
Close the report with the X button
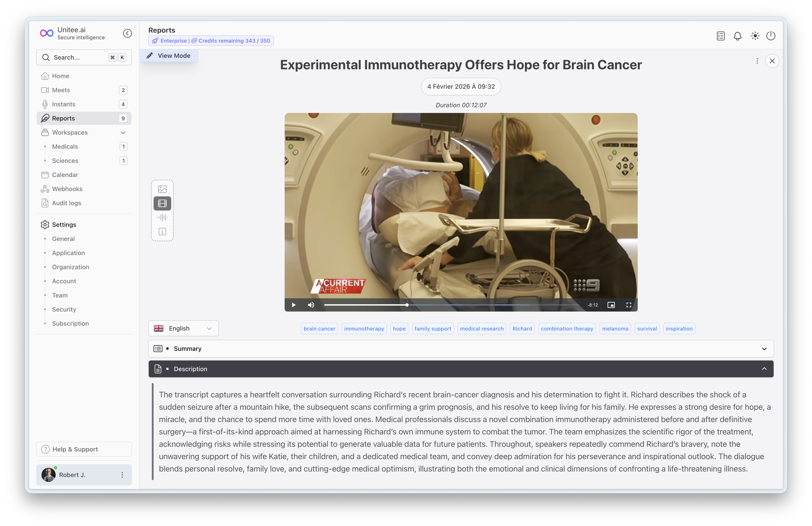pyautogui.click(x=772, y=61)
